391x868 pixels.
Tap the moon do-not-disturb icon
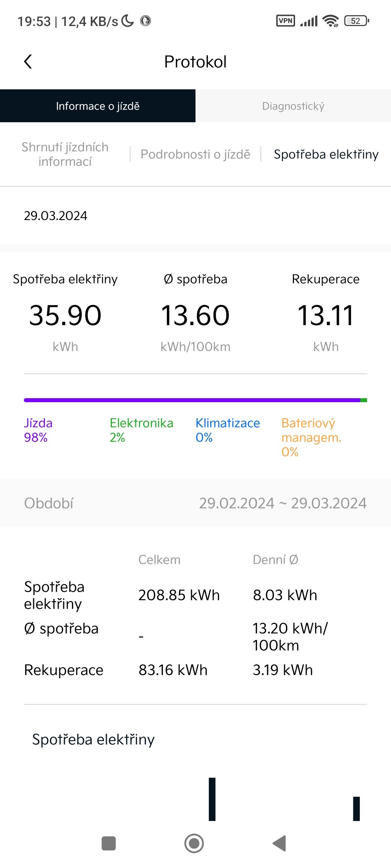(127, 21)
